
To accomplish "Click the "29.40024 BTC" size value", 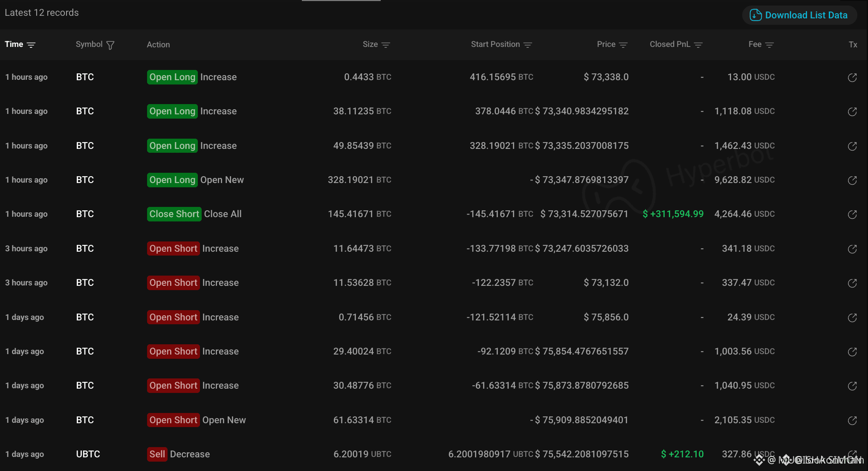I will (362, 351).
